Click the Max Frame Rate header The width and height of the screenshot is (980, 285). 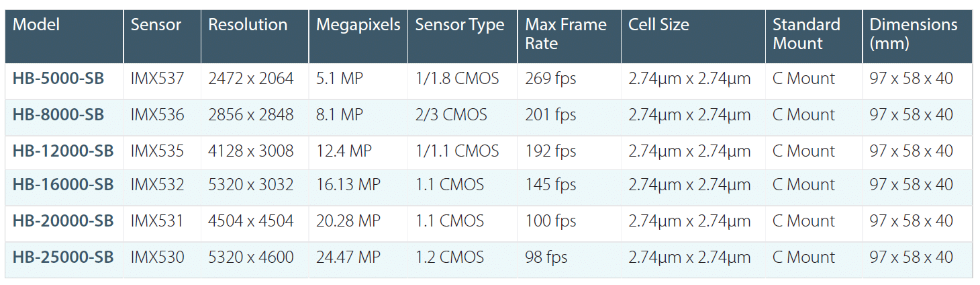[x=565, y=34]
